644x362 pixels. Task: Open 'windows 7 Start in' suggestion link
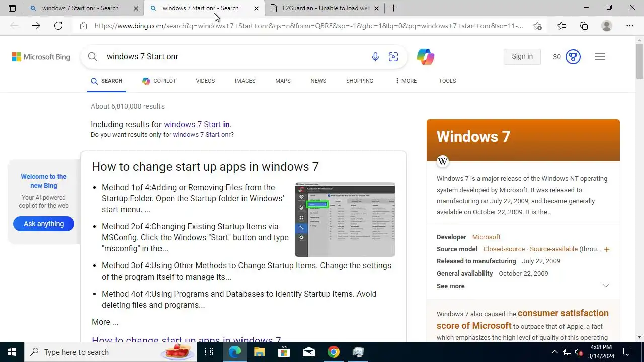coord(197,124)
